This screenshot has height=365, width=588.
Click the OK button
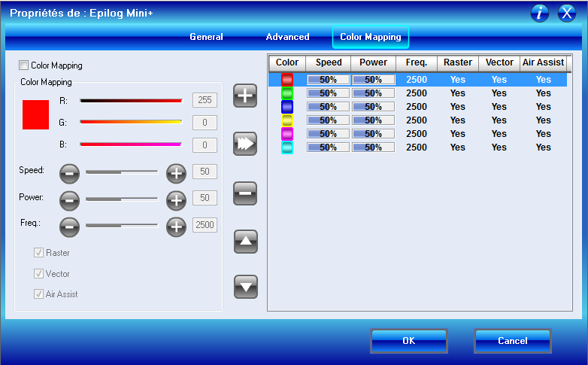pos(409,341)
